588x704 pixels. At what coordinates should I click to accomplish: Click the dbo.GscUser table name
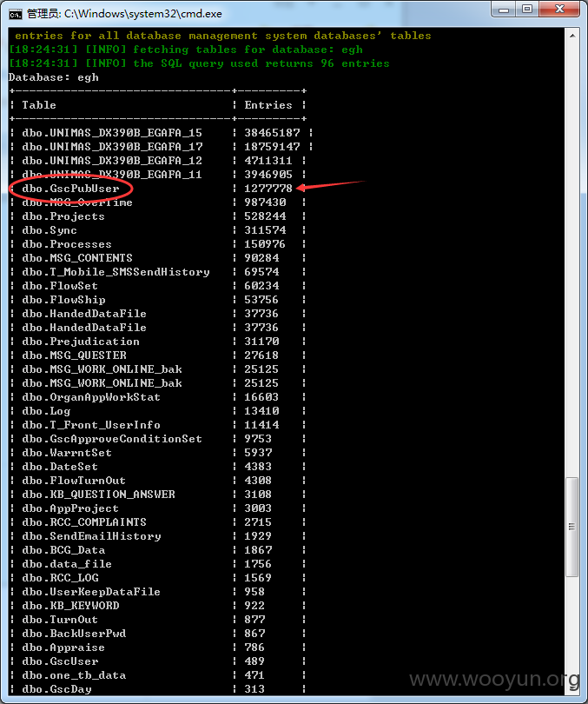(x=60, y=661)
